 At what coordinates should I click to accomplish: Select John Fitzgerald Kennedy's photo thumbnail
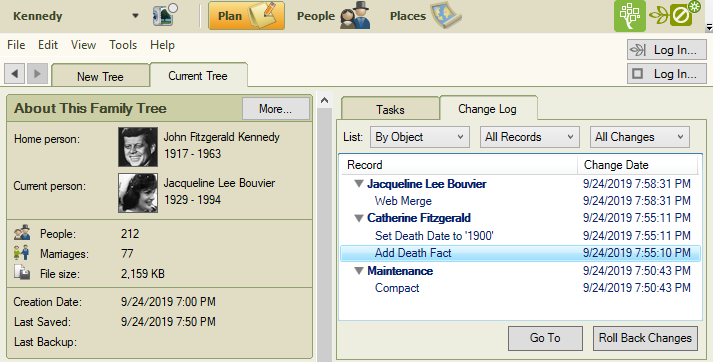click(138, 147)
